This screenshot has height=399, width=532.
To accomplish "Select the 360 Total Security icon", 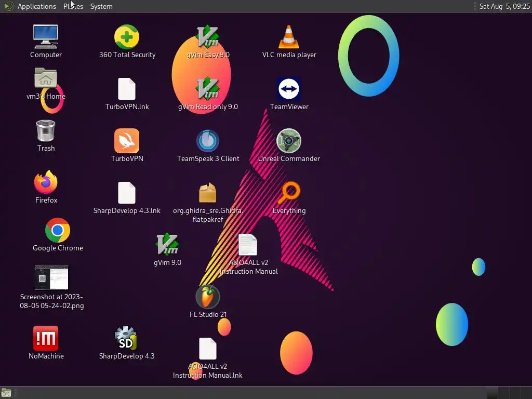I will click(127, 37).
